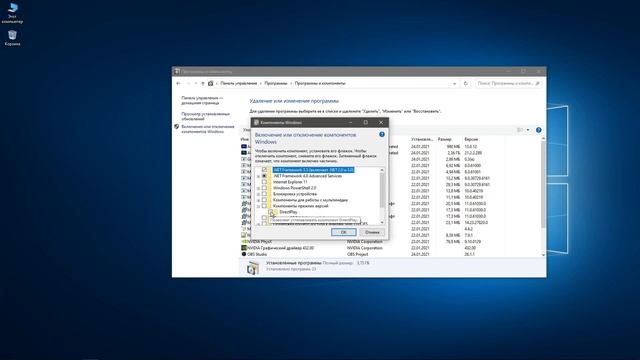Open 'Просмотр установленных обновлений' link
This screenshot has width=640, height=360.
pos(206,116)
